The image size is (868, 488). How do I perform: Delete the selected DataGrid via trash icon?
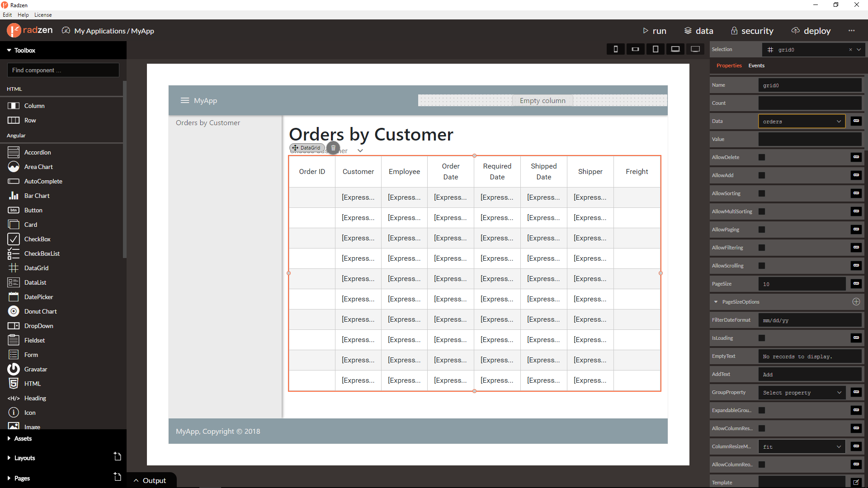(333, 148)
